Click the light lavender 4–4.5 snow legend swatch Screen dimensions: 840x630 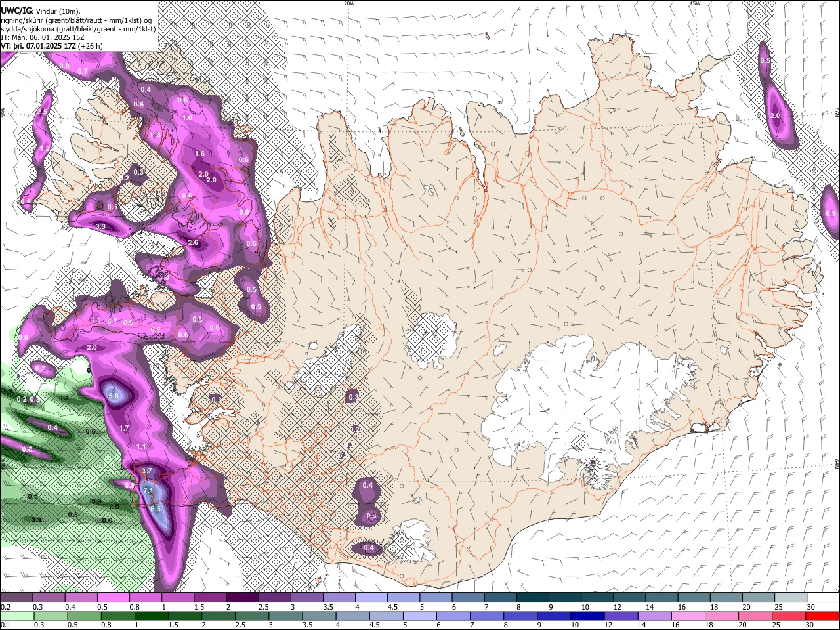point(371,598)
